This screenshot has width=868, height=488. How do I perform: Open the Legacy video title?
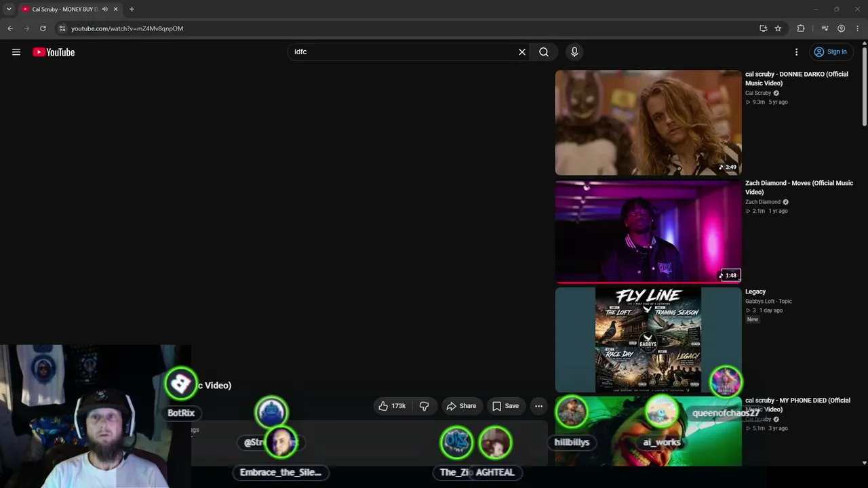pos(755,291)
